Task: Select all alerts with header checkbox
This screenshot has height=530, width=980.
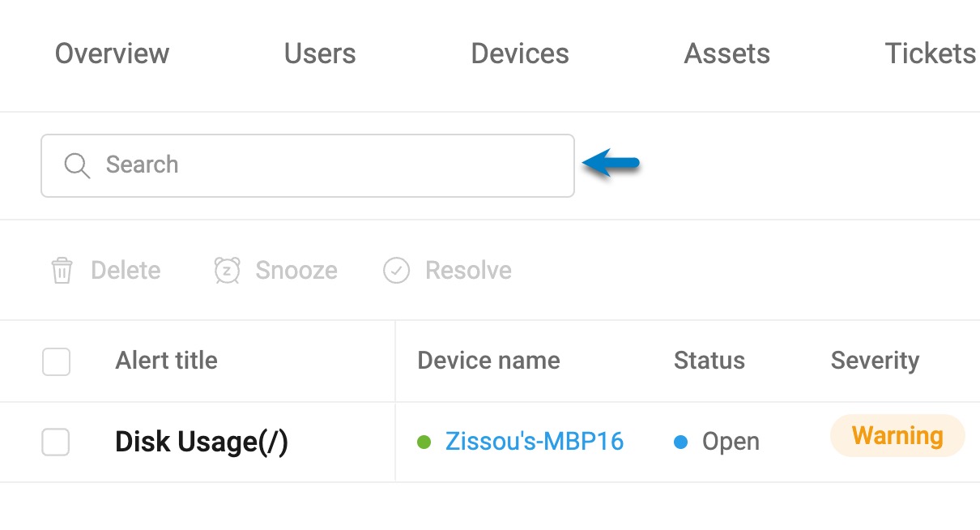Action: point(56,361)
